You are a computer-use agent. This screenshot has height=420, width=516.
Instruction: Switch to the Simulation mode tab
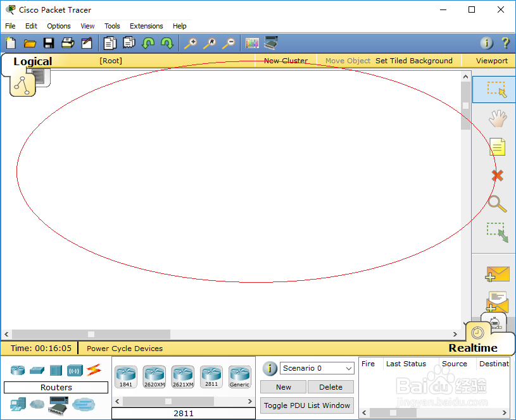click(x=495, y=323)
